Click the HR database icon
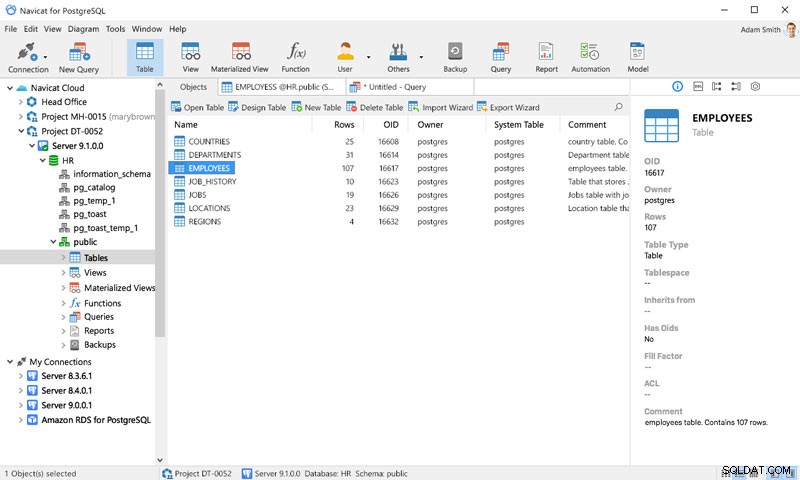 [x=54, y=161]
